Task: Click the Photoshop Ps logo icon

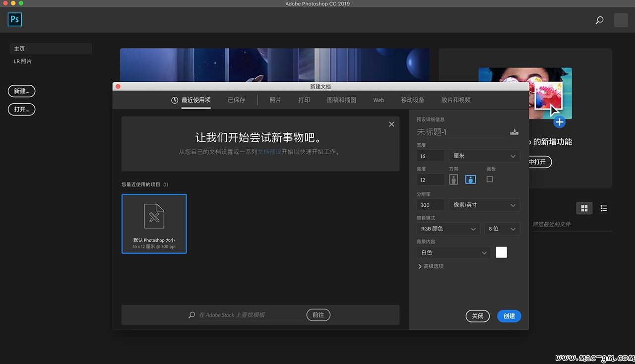Action: point(15,19)
